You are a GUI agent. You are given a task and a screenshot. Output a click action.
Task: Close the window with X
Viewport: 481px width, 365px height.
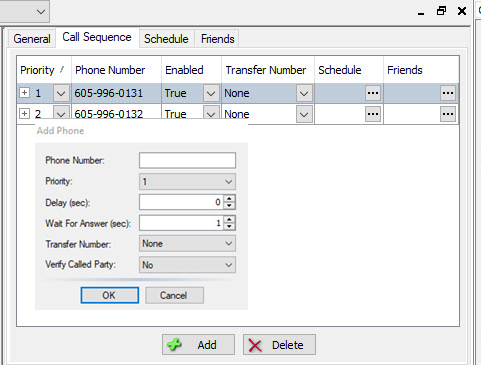pyautogui.click(x=462, y=11)
